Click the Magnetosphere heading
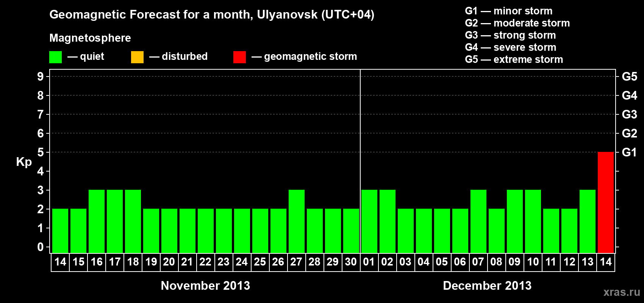 90,38
